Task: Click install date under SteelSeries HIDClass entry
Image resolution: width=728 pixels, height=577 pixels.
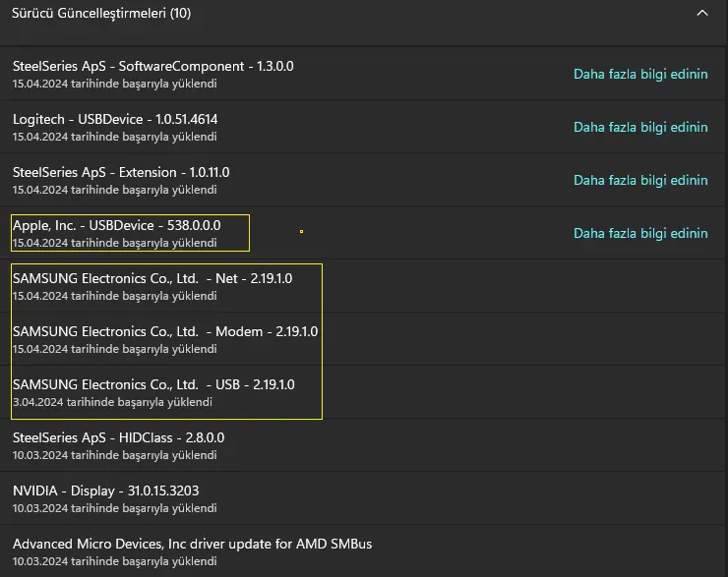Action: coord(115,455)
